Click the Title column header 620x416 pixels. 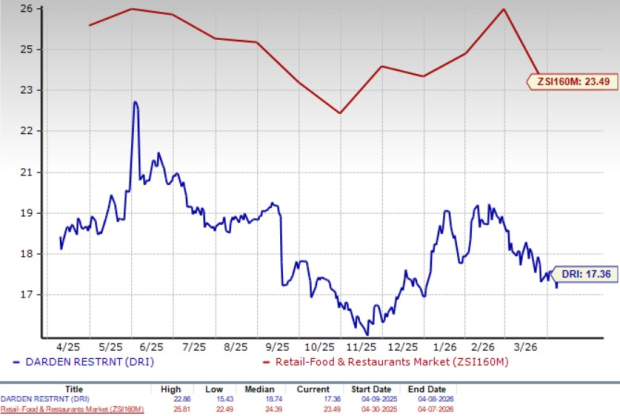click(73, 391)
